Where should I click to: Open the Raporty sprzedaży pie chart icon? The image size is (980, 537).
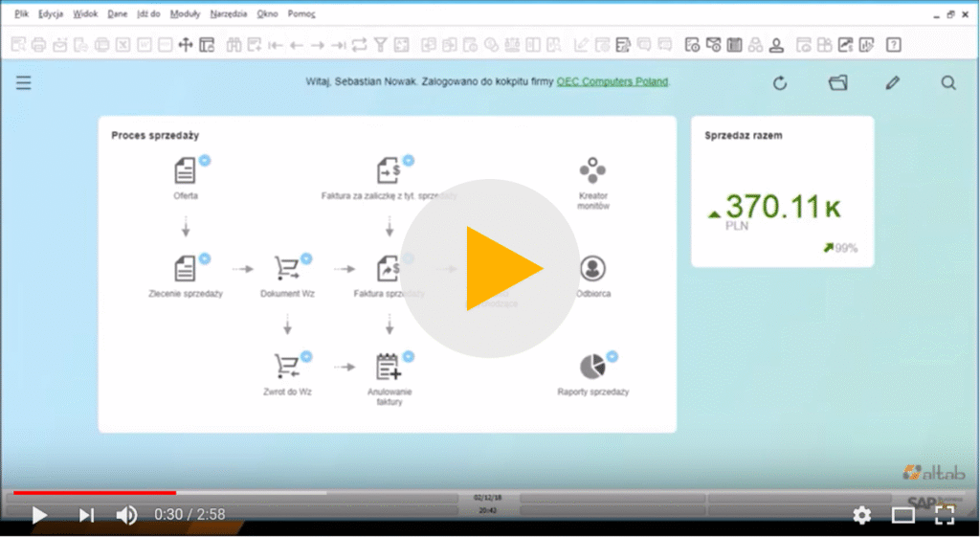592,367
